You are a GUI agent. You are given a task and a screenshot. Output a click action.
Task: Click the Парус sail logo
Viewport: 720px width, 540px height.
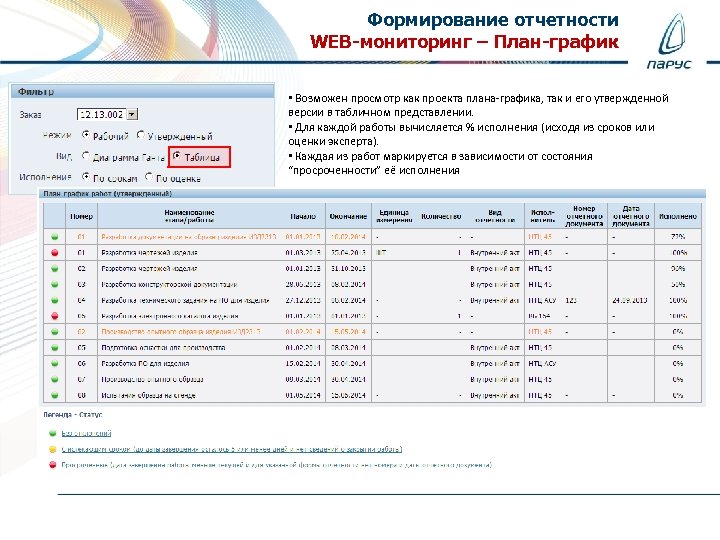click(671, 40)
